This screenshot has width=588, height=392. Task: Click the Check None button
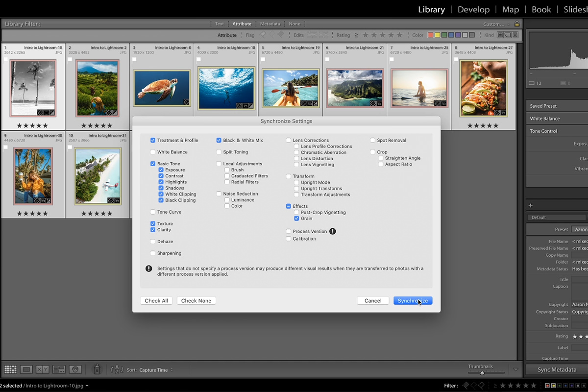[x=196, y=300]
